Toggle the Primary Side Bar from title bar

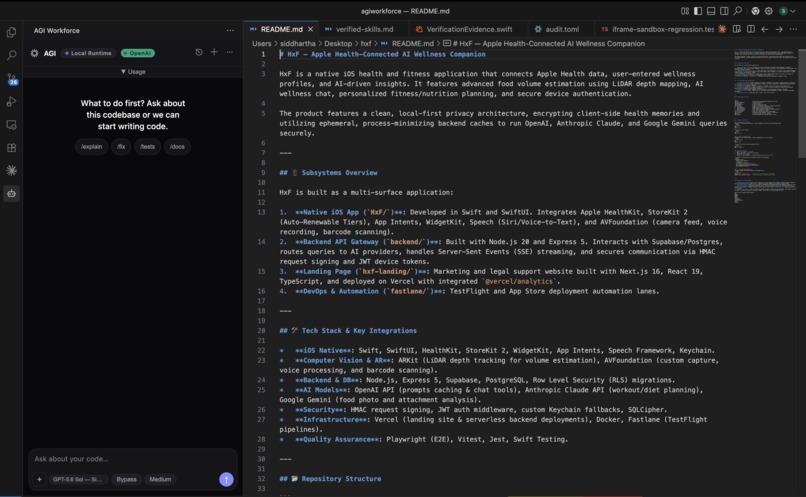(698, 11)
